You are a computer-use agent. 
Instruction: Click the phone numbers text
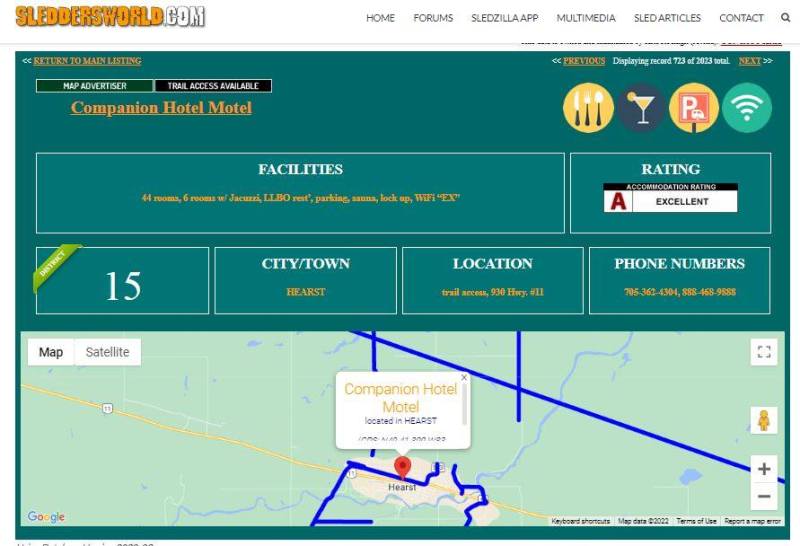pos(680,292)
